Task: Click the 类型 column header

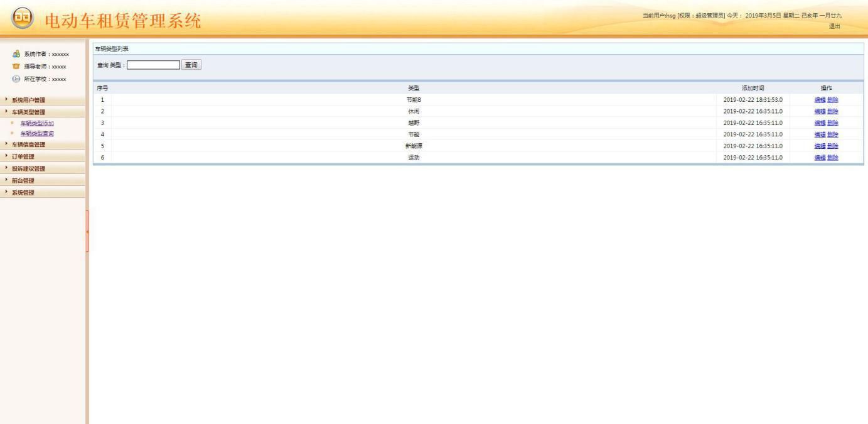Action: [414, 88]
